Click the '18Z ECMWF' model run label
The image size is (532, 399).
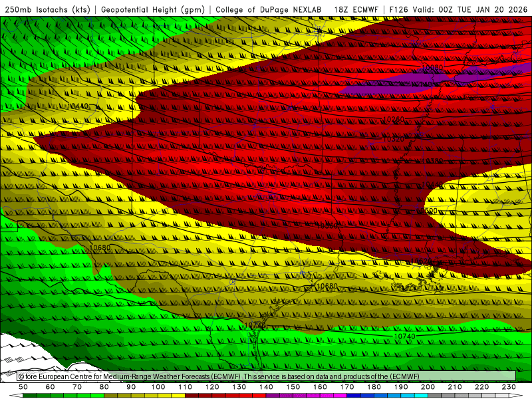click(356, 9)
